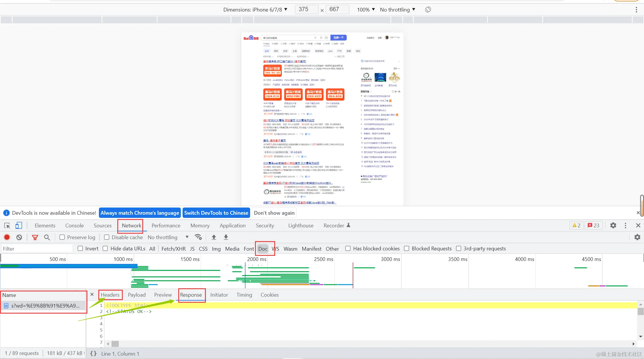Select the Timing detail tab
This screenshot has width=644, height=359.
click(x=244, y=295)
